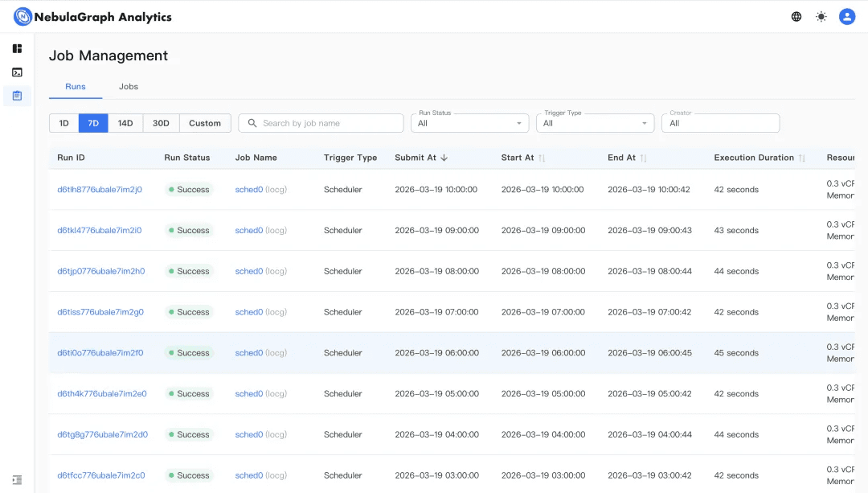Open the user profile avatar
The height and width of the screenshot is (493, 868).
(846, 17)
